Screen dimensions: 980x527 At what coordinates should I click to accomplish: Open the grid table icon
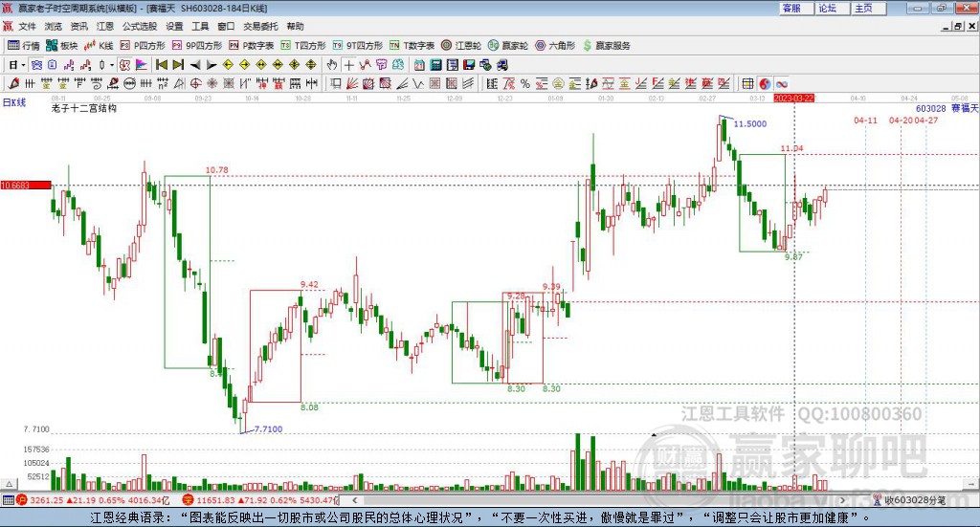point(747,83)
